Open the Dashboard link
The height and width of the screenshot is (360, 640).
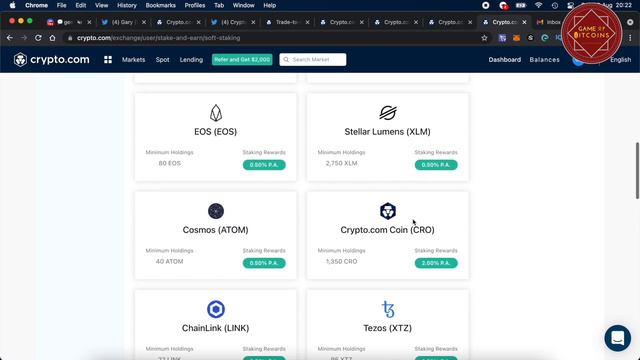point(504,60)
